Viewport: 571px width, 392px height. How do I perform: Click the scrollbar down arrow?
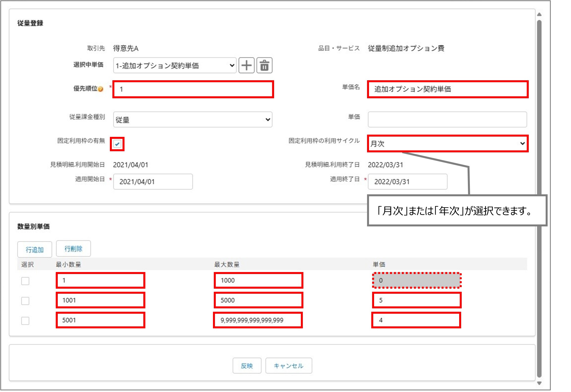click(x=539, y=383)
